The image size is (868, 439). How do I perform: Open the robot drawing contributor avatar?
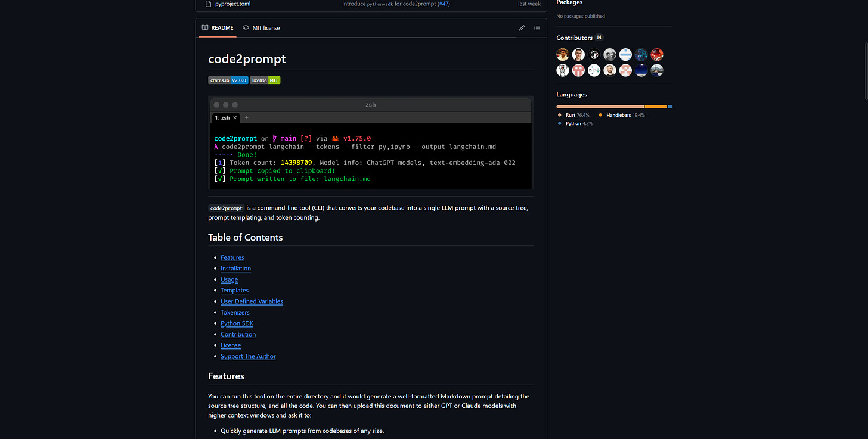[563, 70]
